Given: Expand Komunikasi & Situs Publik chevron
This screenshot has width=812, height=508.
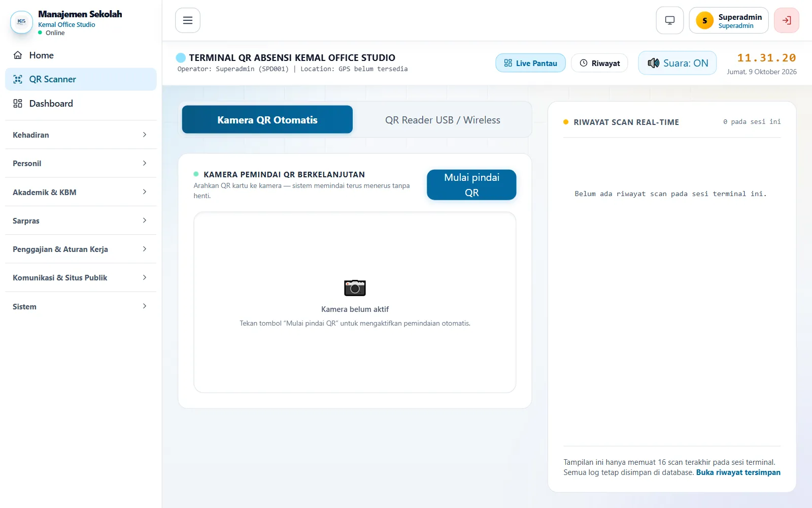Looking at the screenshot, I should pyautogui.click(x=145, y=277).
